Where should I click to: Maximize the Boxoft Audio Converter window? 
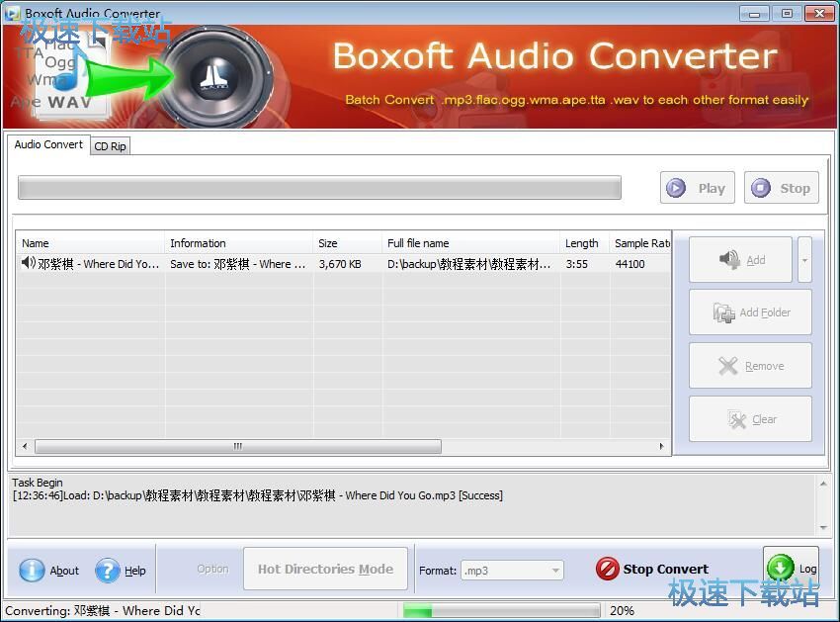[787, 14]
